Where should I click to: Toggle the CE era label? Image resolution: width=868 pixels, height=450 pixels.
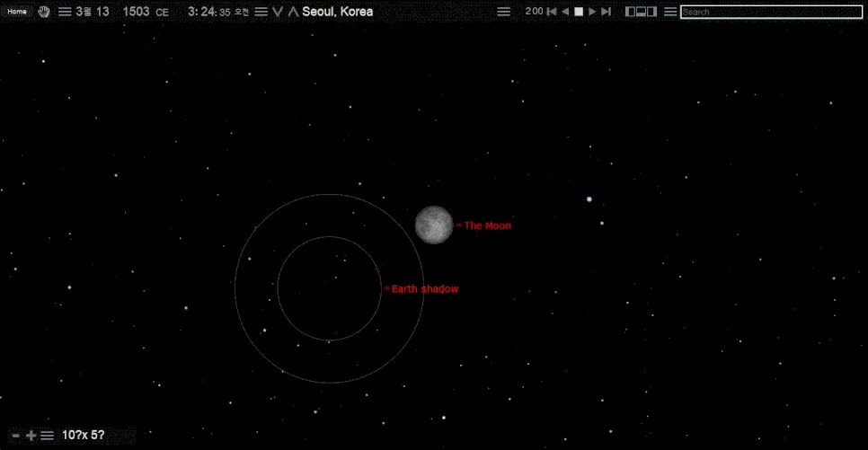click(x=163, y=13)
